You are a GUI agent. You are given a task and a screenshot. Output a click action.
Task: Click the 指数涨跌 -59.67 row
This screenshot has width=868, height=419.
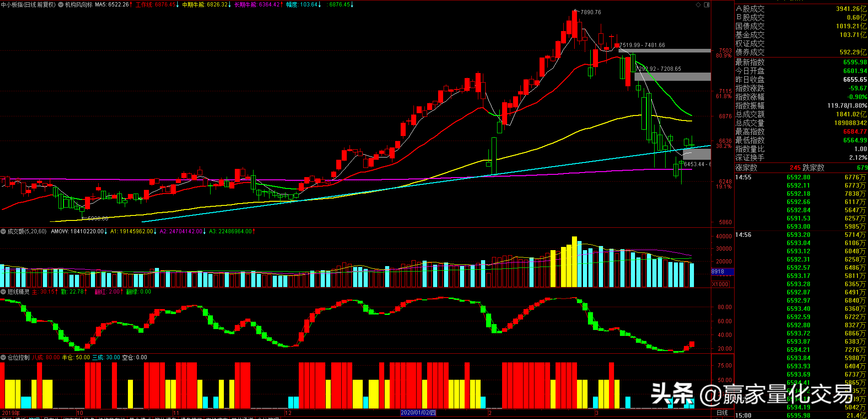pyautogui.click(x=801, y=88)
